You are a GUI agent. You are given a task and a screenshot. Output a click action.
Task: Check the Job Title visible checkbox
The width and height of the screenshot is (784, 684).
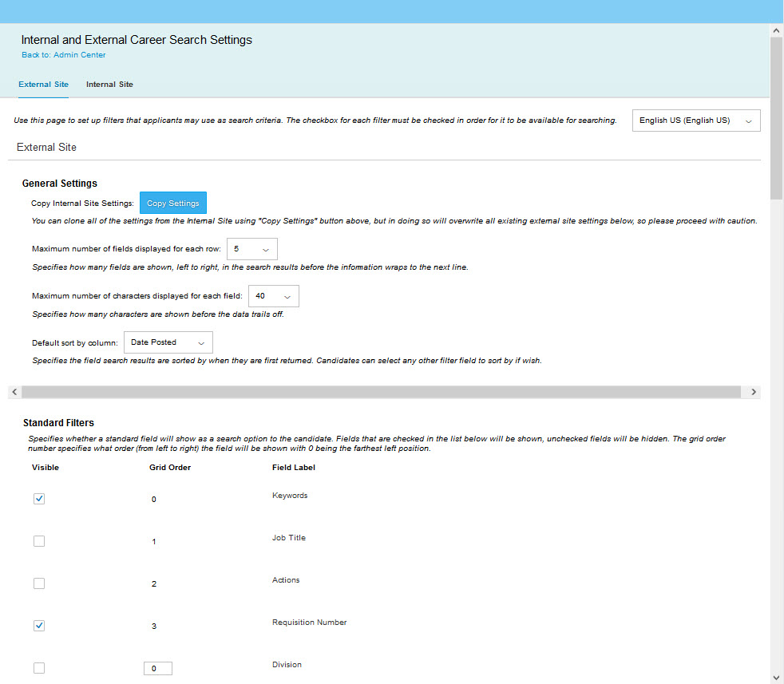point(39,541)
